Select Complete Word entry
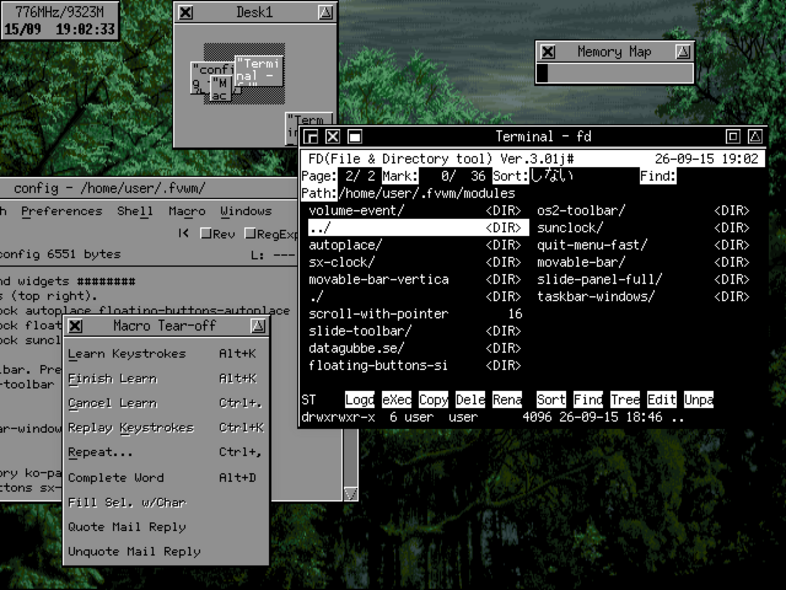 [x=166, y=477]
